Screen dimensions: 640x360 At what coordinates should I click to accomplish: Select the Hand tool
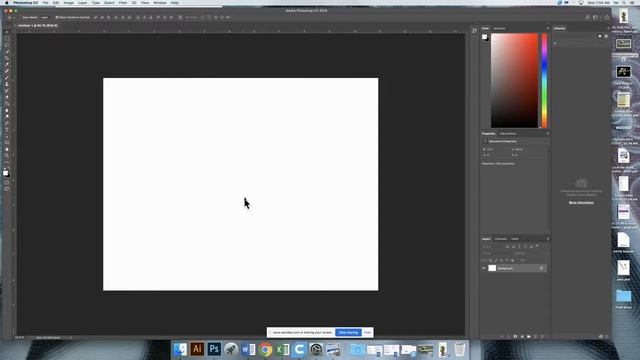[x=7, y=149]
